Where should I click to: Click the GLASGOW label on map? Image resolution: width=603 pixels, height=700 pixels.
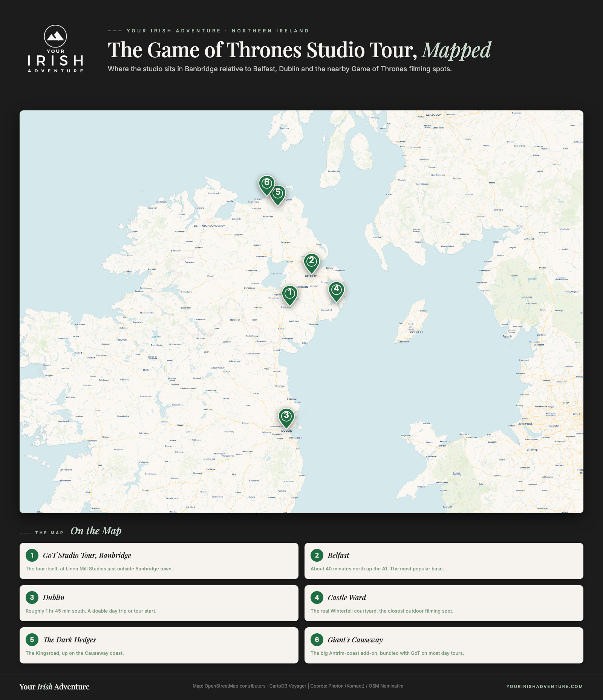coord(433,115)
